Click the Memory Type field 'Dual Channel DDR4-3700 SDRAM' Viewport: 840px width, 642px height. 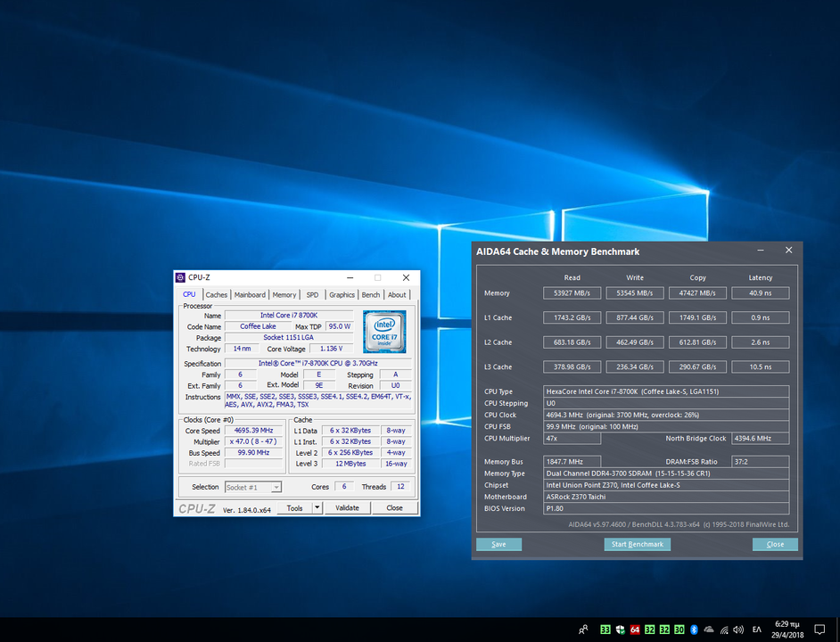tap(666, 473)
